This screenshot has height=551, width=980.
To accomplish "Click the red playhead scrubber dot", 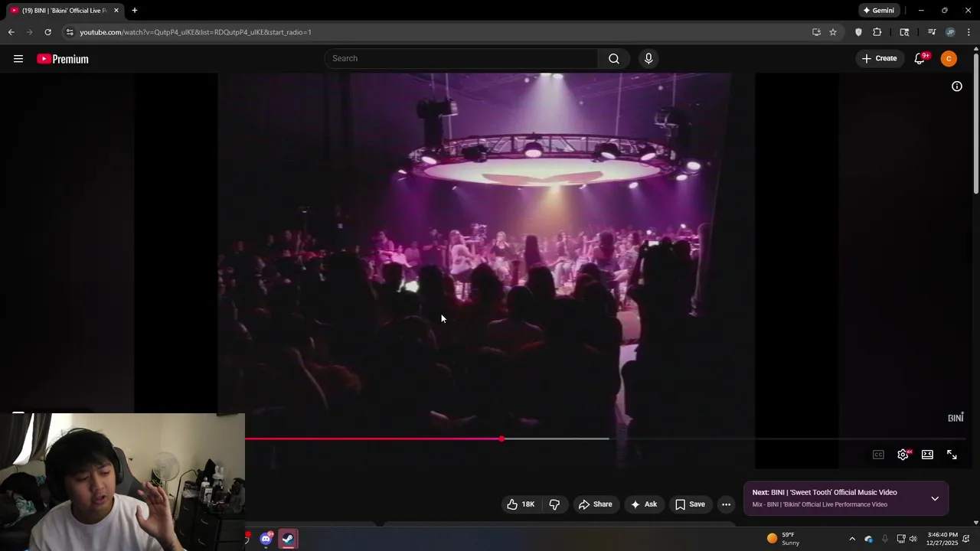I will click(501, 439).
